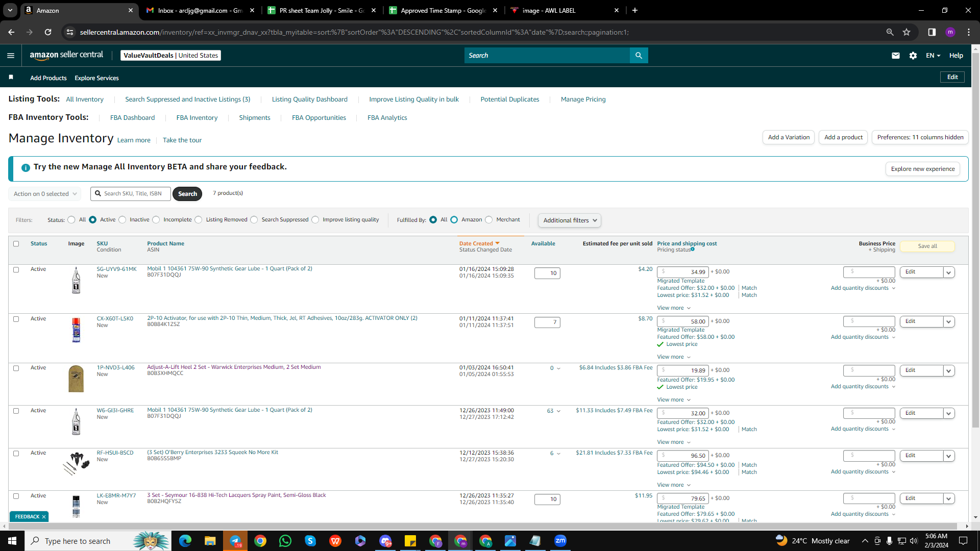Sort by the Date Created column header
This screenshot has height=551, width=980.
coord(479,244)
